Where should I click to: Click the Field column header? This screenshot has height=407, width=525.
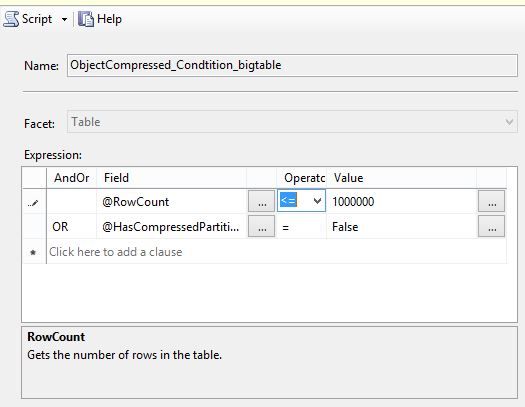point(172,178)
